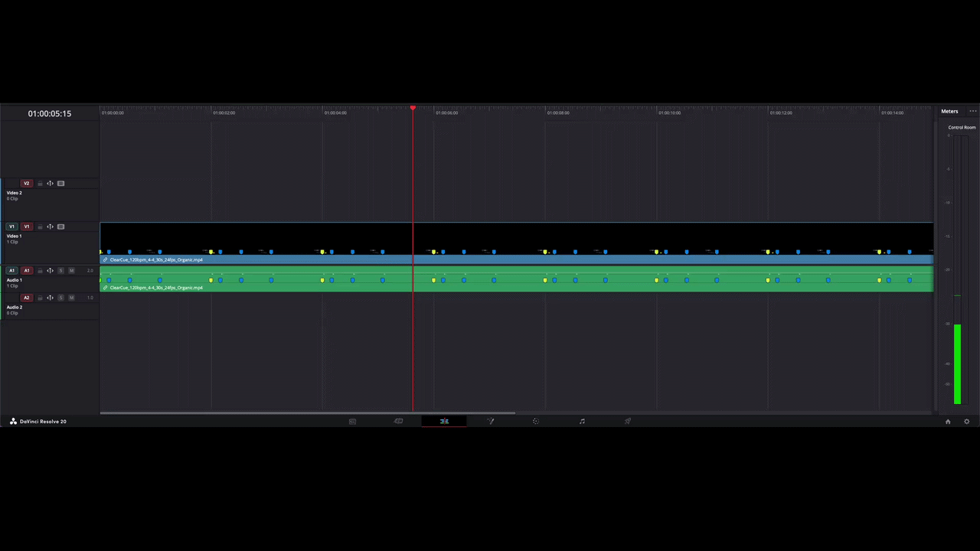Click the red V1 destination control

[x=27, y=227]
